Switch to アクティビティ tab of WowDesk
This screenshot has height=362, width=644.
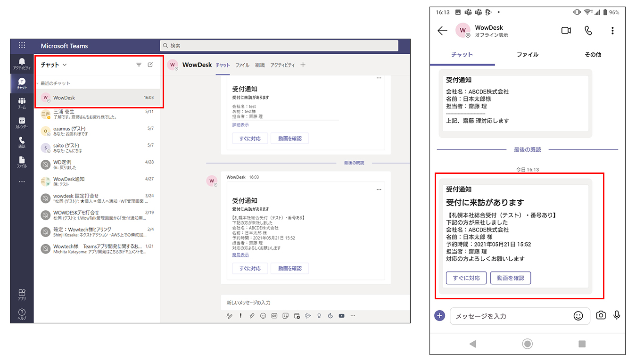click(x=282, y=65)
